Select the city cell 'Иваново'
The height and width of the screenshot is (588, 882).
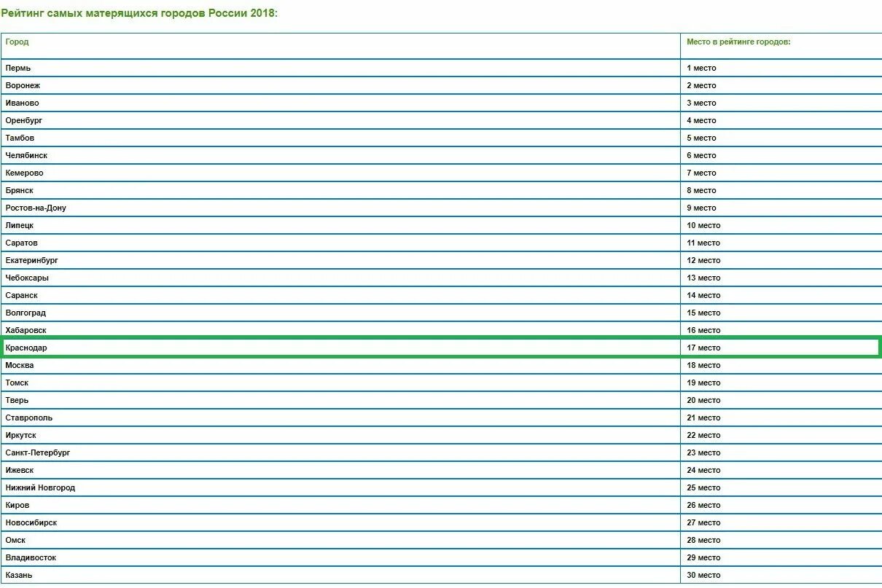pyautogui.click(x=340, y=103)
